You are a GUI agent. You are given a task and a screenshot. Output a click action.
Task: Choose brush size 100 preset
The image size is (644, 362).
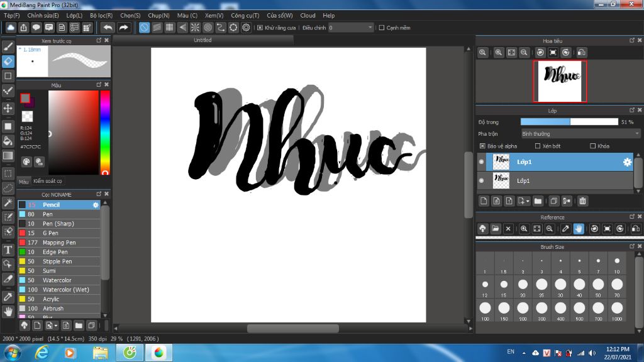click(x=485, y=310)
